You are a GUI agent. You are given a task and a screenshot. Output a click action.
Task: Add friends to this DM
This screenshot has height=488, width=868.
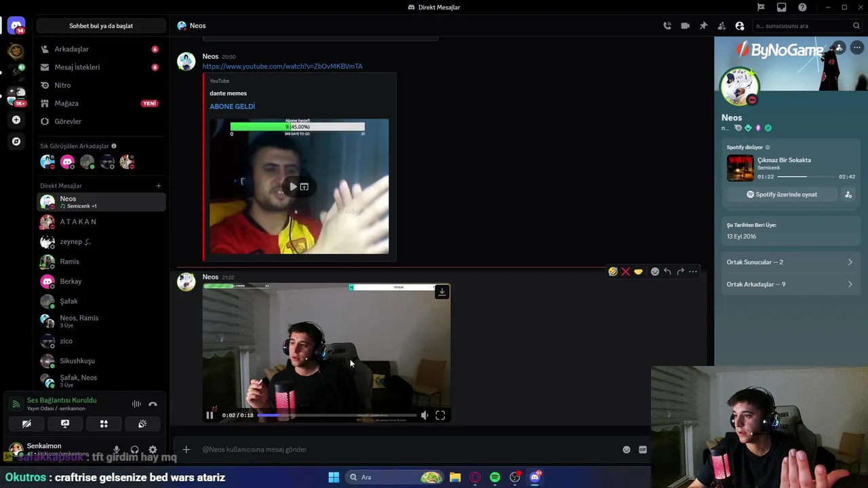pos(722,26)
